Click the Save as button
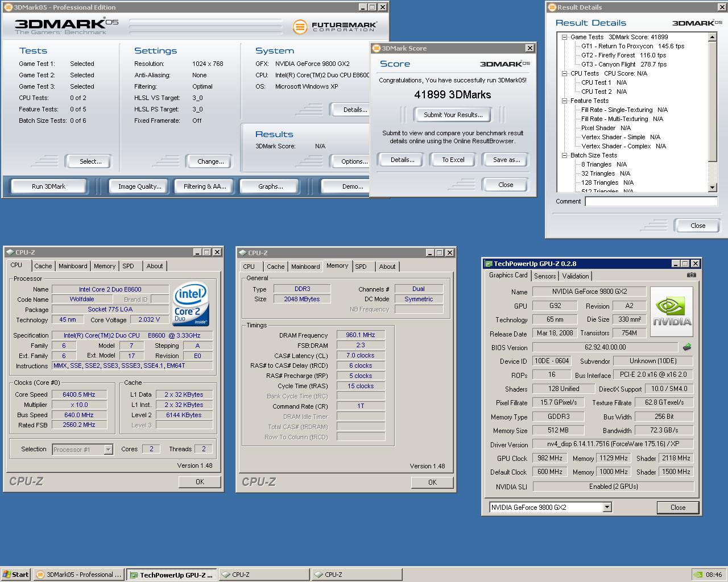Viewport: 728px width, 582px height. [x=506, y=160]
